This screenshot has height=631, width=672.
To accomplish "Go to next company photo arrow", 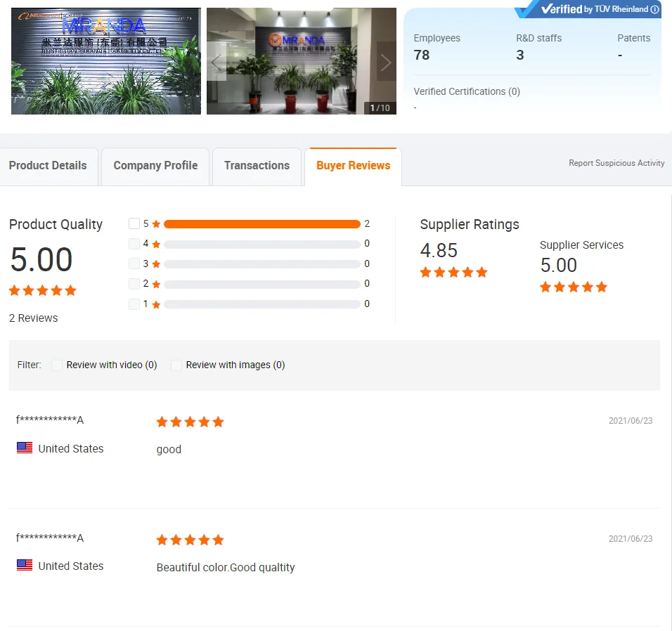I will click(x=386, y=63).
